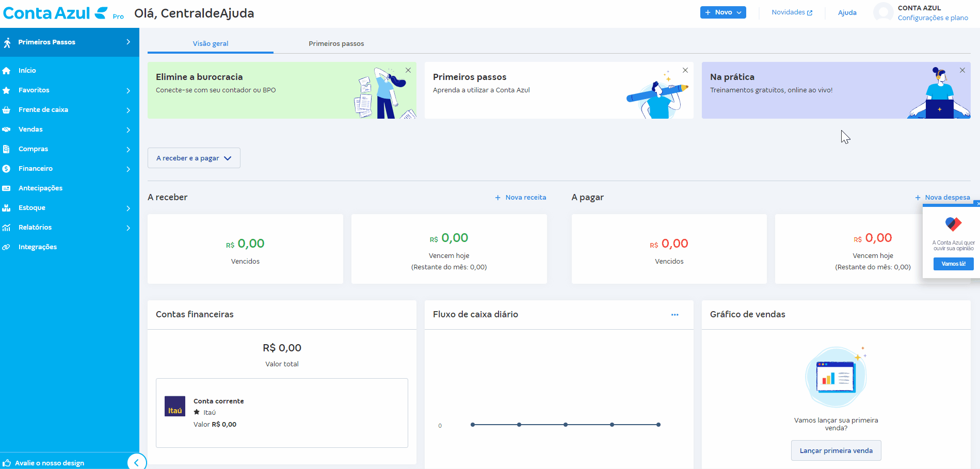Open the Novidades link
Screen dimensions: 980x469
tap(792, 12)
